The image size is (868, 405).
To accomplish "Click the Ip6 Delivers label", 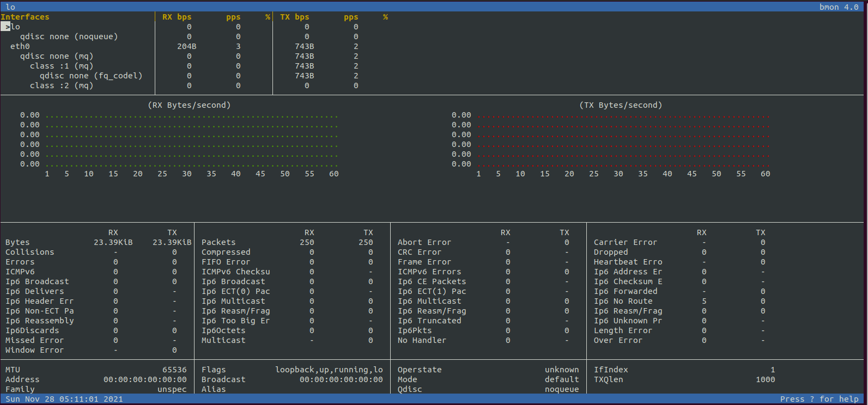I will [x=35, y=291].
